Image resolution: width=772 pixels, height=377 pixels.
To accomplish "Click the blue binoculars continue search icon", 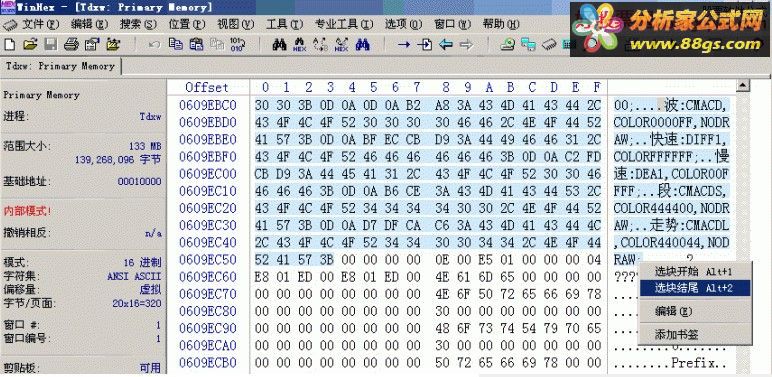I will click(x=363, y=45).
